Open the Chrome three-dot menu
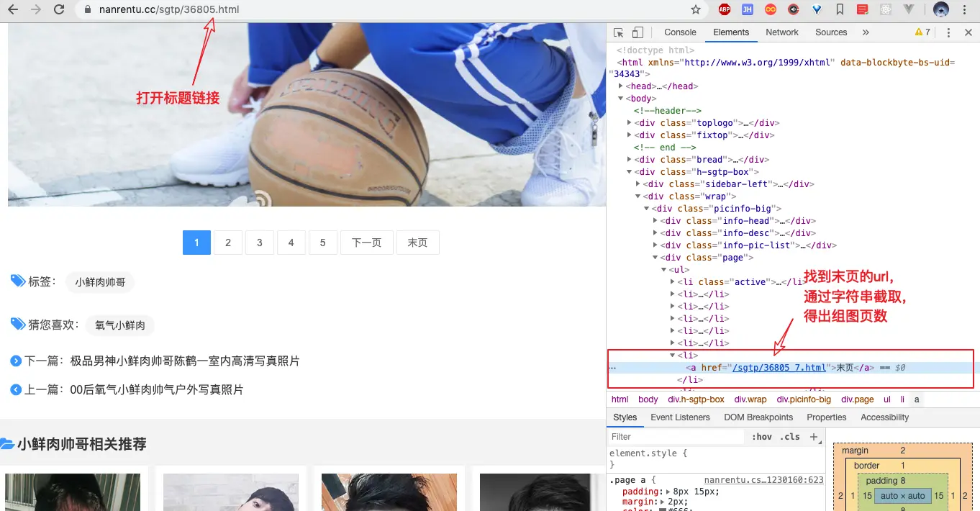Image resolution: width=980 pixels, height=511 pixels. click(966, 9)
